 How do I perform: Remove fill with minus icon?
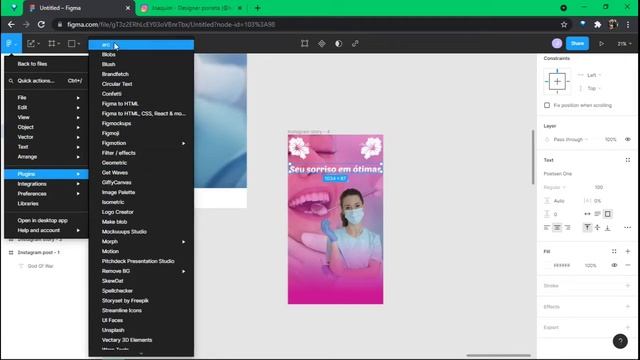tap(628, 265)
